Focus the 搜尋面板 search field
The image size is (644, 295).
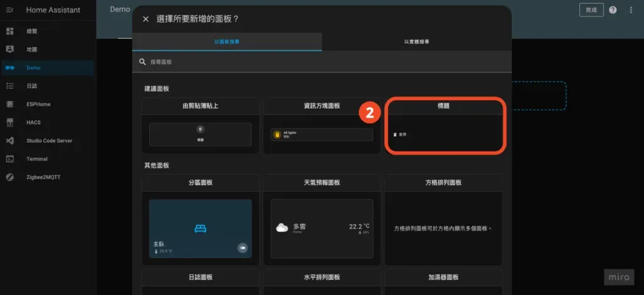(x=321, y=62)
